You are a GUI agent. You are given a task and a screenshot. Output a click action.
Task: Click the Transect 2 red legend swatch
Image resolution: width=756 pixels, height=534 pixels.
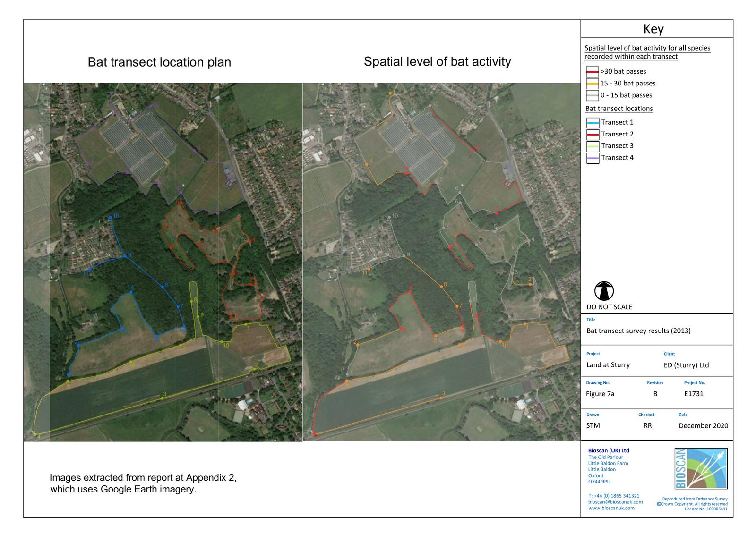593,135
